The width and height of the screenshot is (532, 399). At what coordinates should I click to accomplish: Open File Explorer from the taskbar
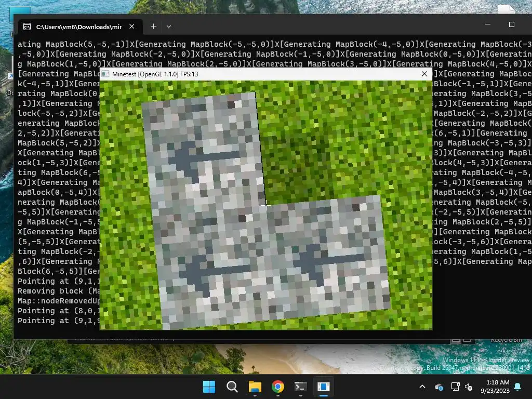click(x=255, y=387)
